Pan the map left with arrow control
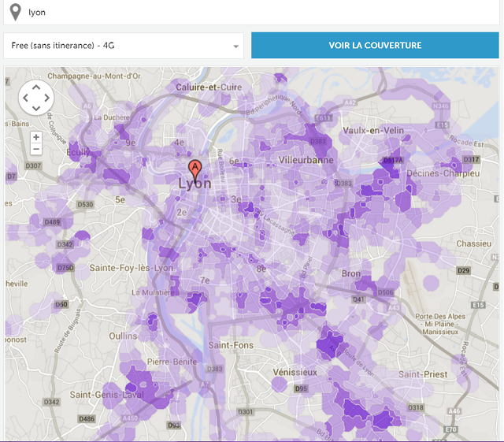504x442 pixels. coord(24,98)
